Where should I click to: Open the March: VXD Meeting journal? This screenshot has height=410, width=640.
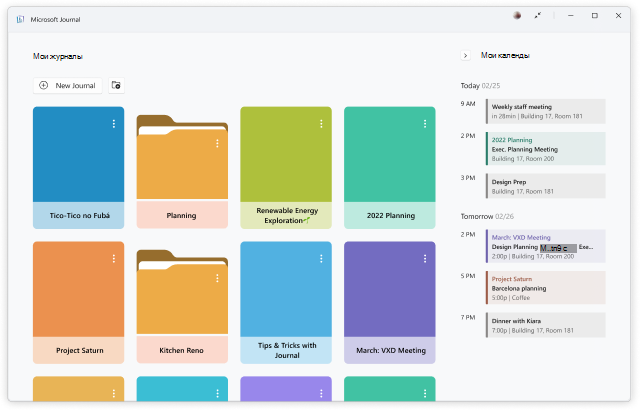pos(390,300)
